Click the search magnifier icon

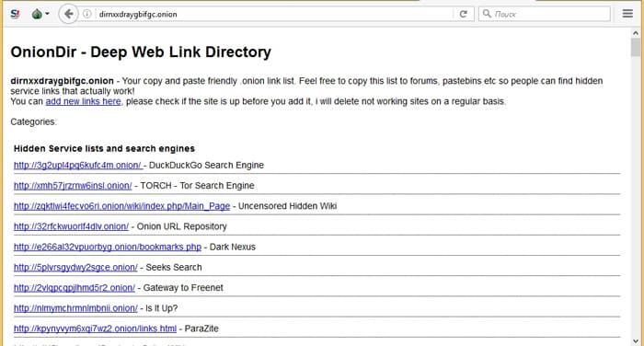[x=487, y=14]
